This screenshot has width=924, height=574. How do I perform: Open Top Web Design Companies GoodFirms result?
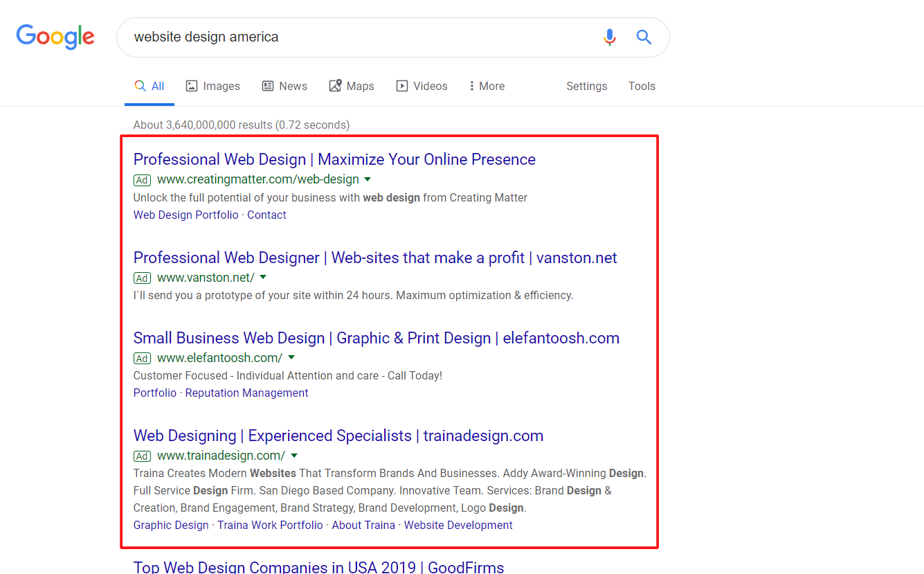pyautogui.click(x=318, y=567)
